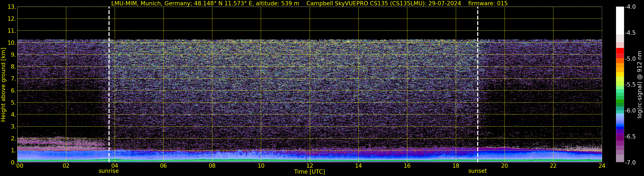Click time axis tick '10'

click(261, 166)
